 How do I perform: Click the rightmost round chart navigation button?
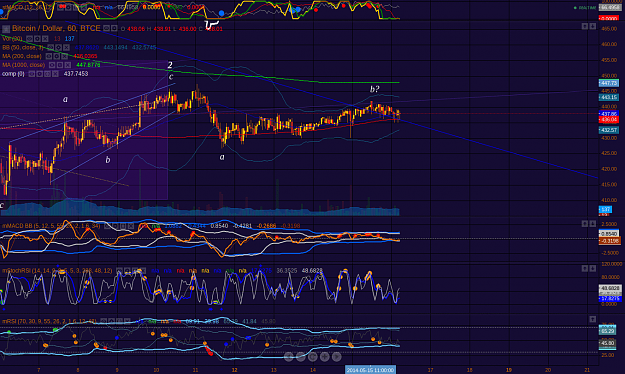[x=336, y=356]
